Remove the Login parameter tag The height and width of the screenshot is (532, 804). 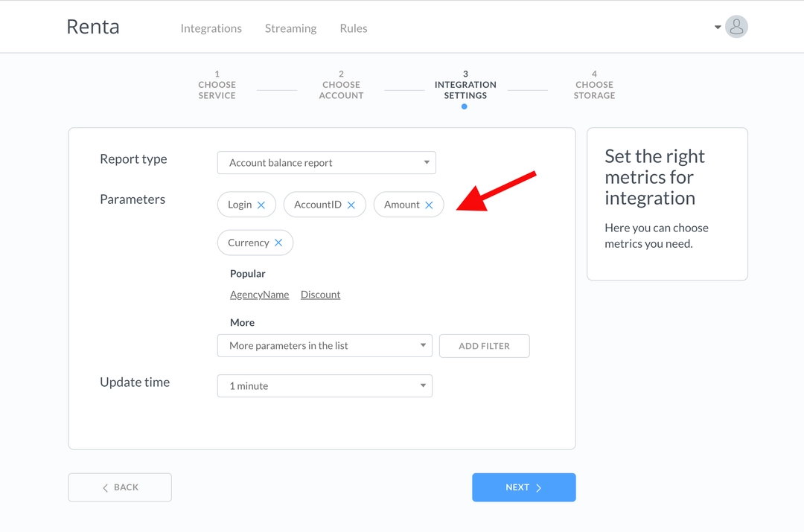(x=261, y=205)
